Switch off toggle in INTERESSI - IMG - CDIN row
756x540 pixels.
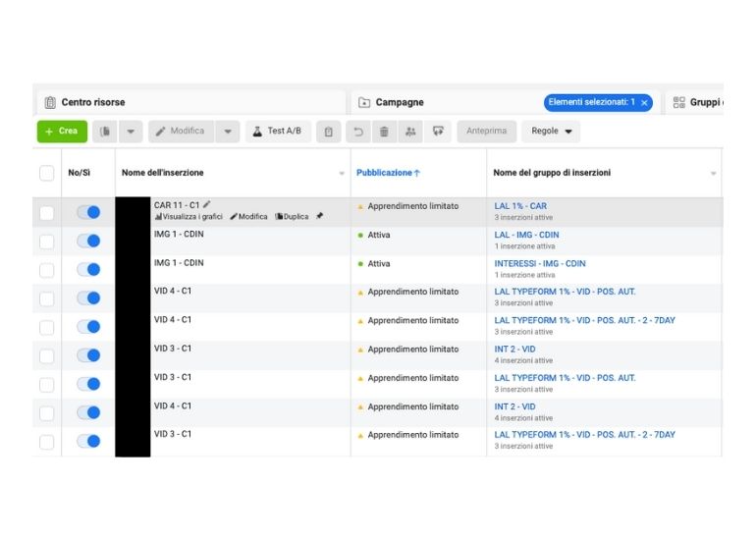click(x=88, y=270)
